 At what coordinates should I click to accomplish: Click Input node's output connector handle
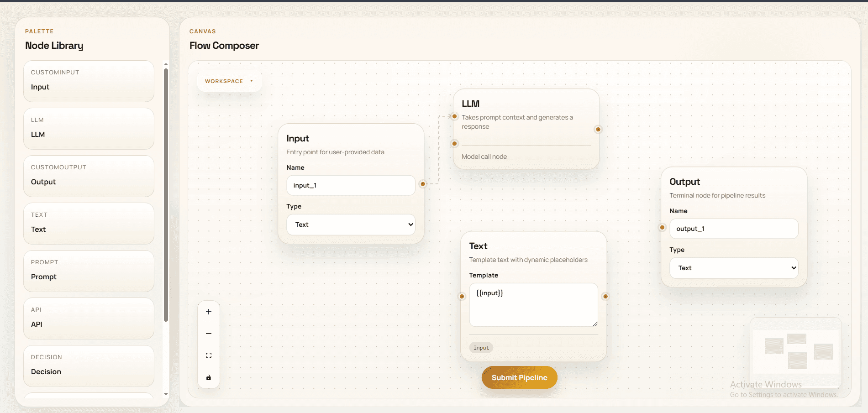[423, 184]
